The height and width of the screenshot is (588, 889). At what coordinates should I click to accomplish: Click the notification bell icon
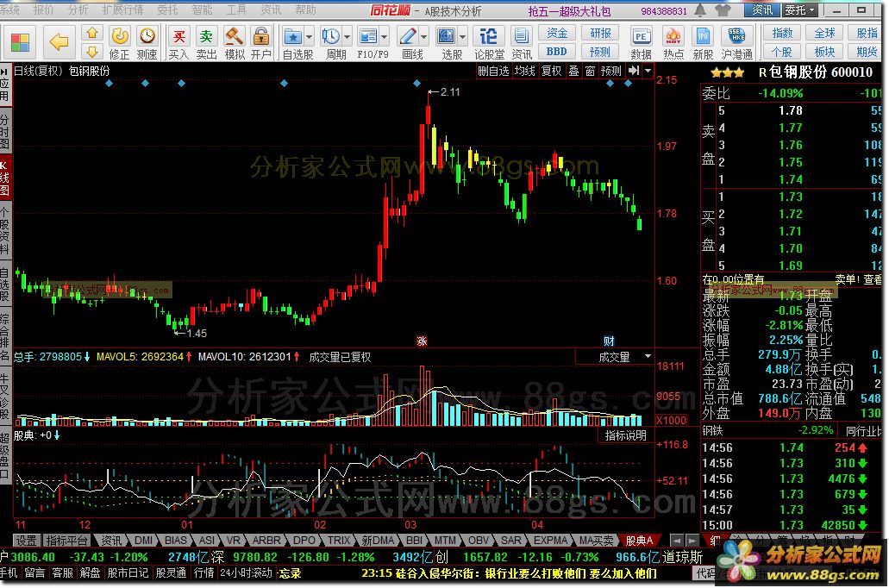point(701,9)
